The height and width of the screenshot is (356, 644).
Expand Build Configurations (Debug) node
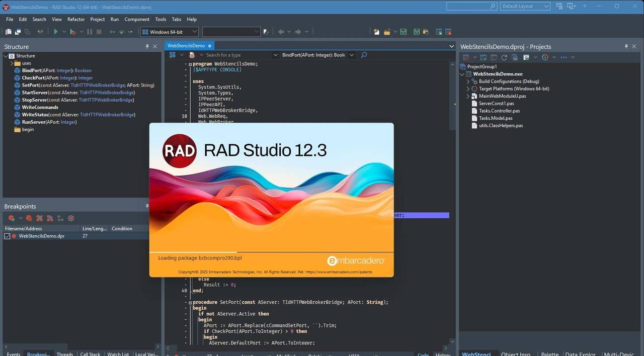467,81
